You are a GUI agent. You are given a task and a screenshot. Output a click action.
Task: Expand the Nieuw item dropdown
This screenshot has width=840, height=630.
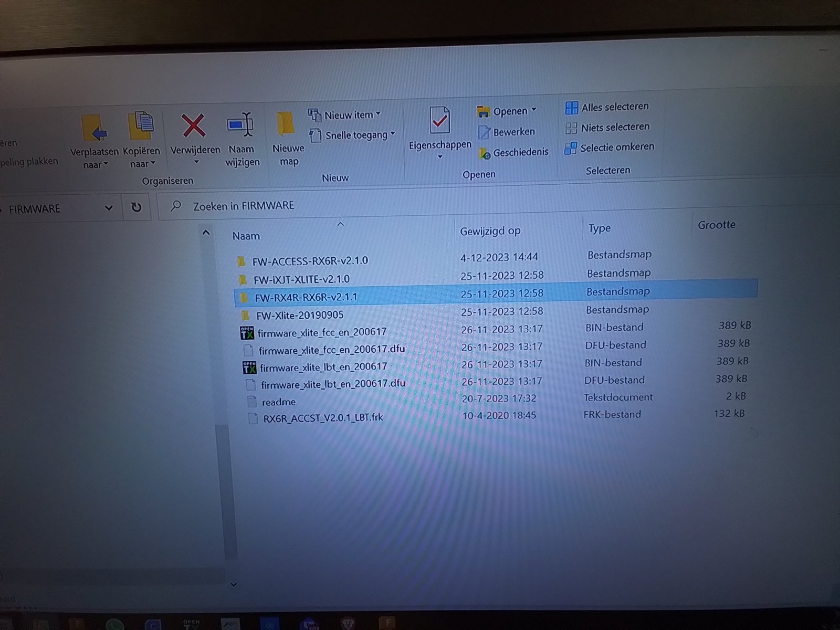pos(378,113)
